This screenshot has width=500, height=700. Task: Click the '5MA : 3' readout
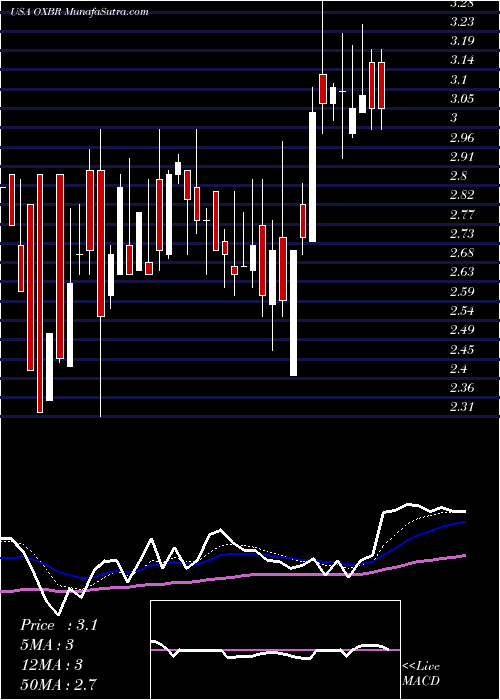tap(46, 645)
